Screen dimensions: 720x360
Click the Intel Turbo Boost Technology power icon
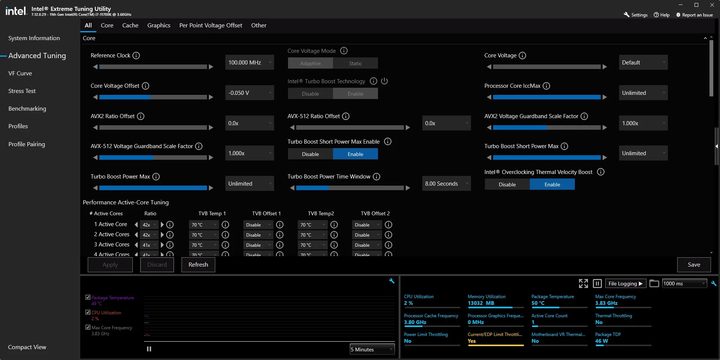[x=384, y=81]
